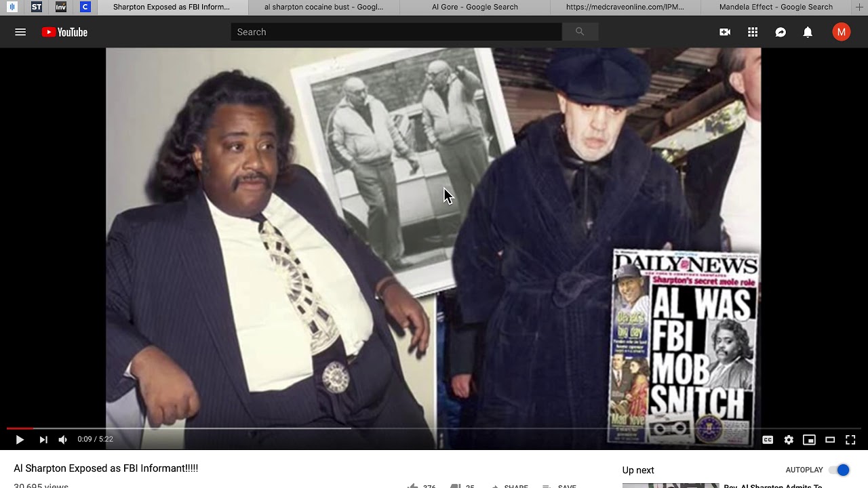Viewport: 868px width, 488px height.
Task: Switch to medcraveonline.com tab
Action: pos(625,7)
